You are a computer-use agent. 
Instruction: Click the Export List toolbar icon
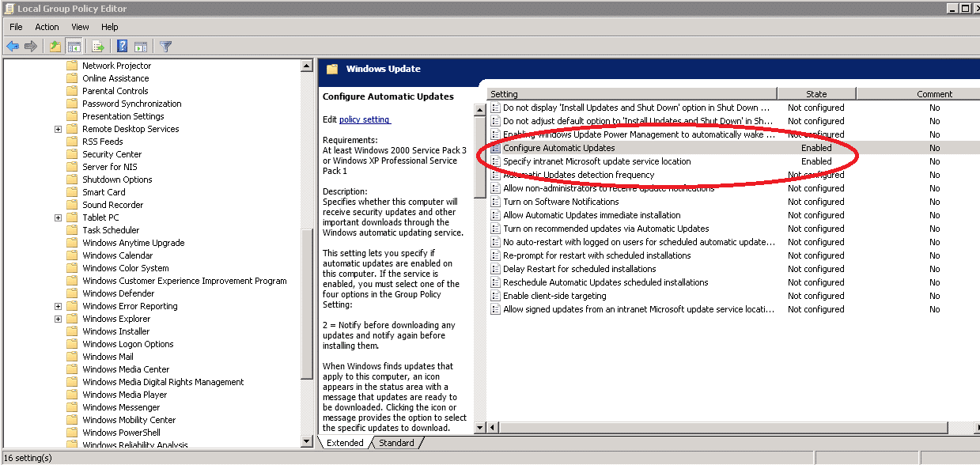coord(98,47)
